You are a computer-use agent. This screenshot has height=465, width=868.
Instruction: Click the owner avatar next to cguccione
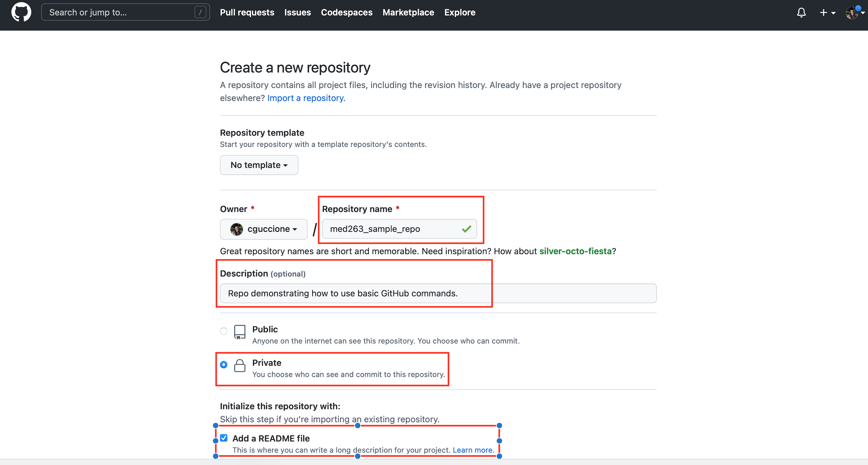coord(236,229)
